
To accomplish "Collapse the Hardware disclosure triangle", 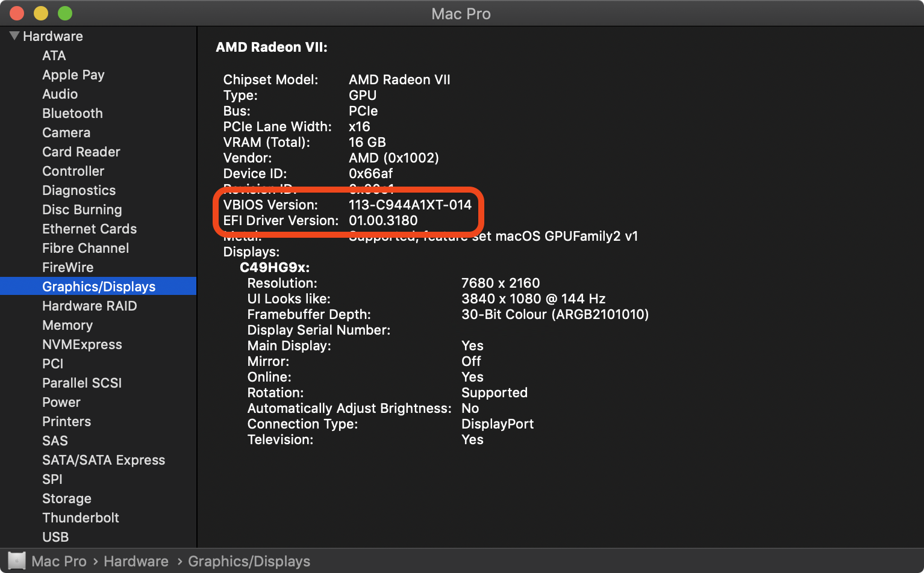I will 14,36.
